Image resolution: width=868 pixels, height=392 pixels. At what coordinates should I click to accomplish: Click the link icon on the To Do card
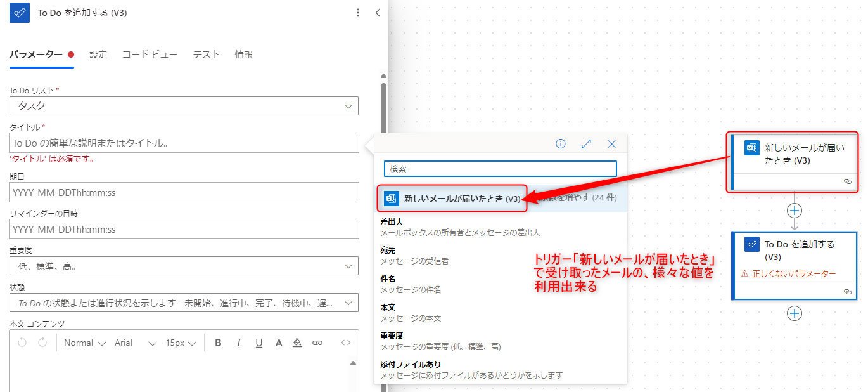point(848,292)
